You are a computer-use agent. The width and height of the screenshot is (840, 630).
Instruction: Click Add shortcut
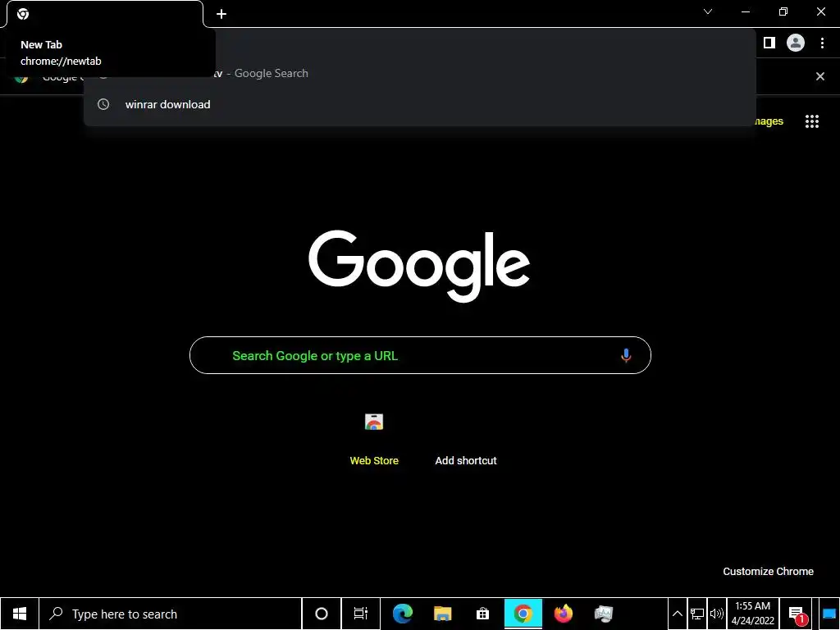click(466, 461)
